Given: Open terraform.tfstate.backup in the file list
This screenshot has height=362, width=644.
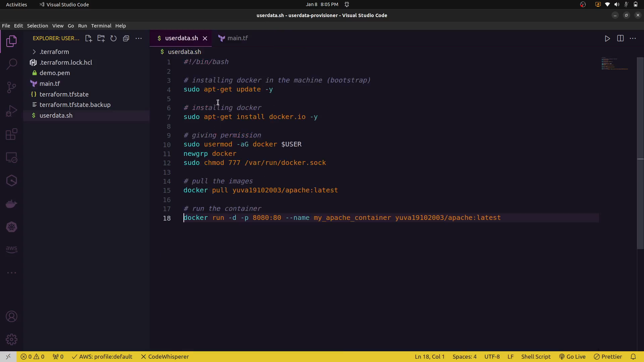Looking at the screenshot, I should pyautogui.click(x=75, y=105).
